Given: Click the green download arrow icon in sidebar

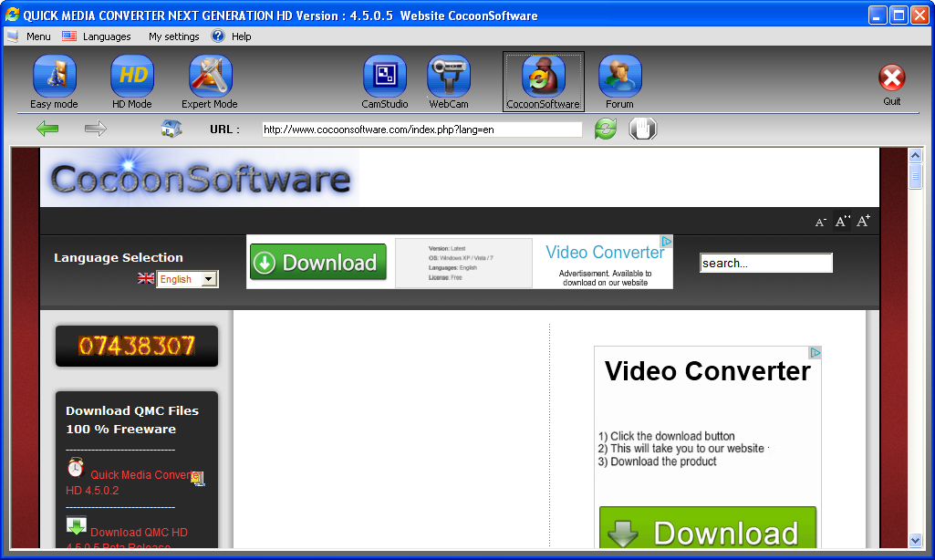Looking at the screenshot, I should click(x=77, y=525).
